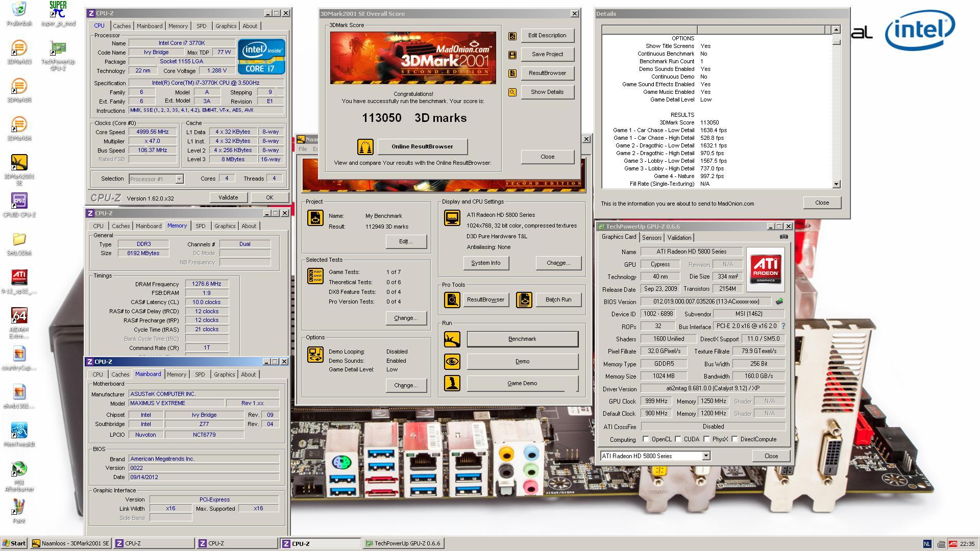Open the 3DMark2001 SE desktop shortcut

click(x=19, y=169)
